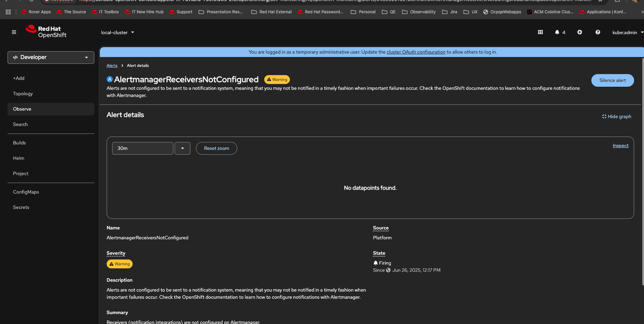Viewport: 644px width, 324px height.
Task: Click the Source field label
Action: point(381,228)
